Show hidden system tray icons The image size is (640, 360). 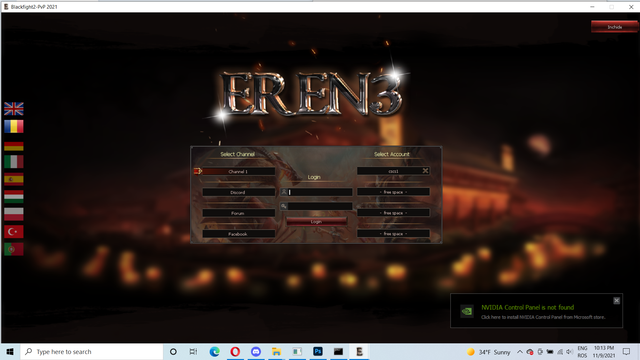pyautogui.click(x=520, y=352)
